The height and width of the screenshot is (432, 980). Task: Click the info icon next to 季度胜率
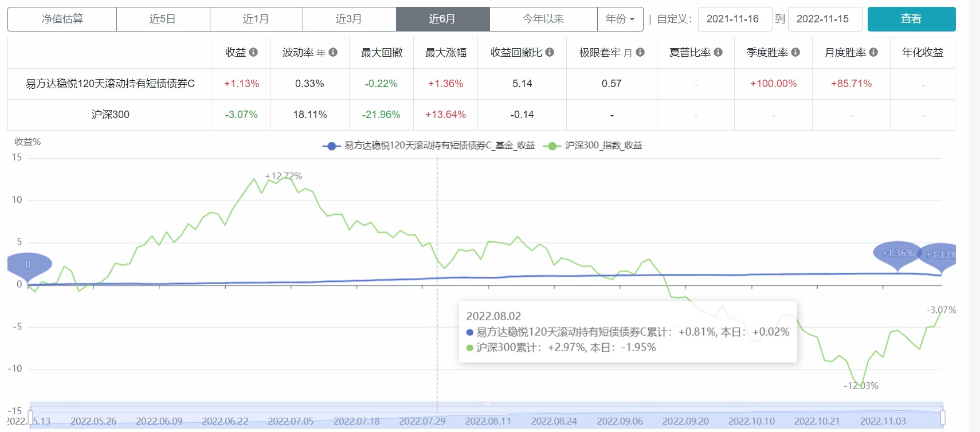[795, 52]
